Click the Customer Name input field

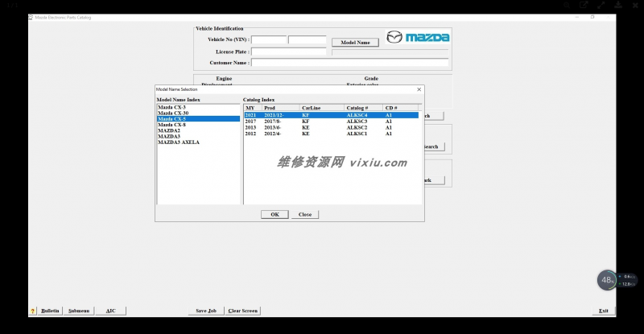point(350,63)
